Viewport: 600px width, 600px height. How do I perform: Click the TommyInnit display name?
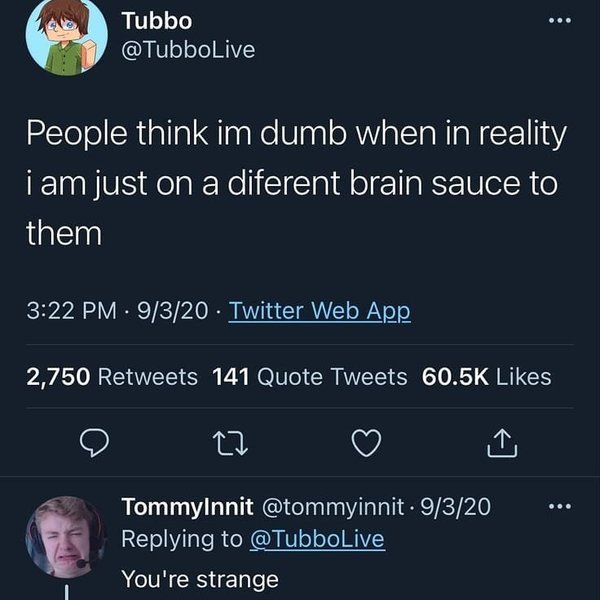[x=187, y=507]
